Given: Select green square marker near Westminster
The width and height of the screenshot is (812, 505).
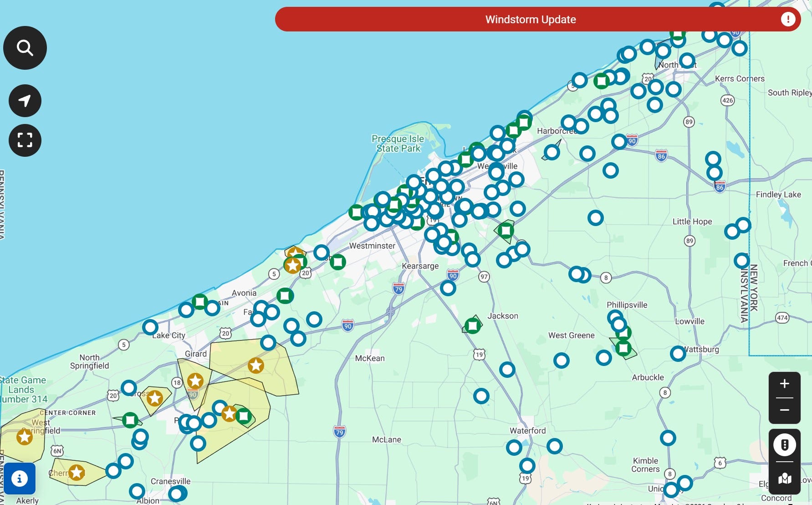Looking at the screenshot, I should click(338, 262).
